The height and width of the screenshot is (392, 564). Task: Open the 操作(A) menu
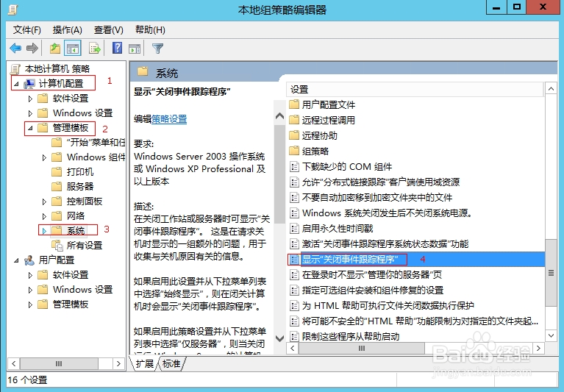click(x=67, y=30)
